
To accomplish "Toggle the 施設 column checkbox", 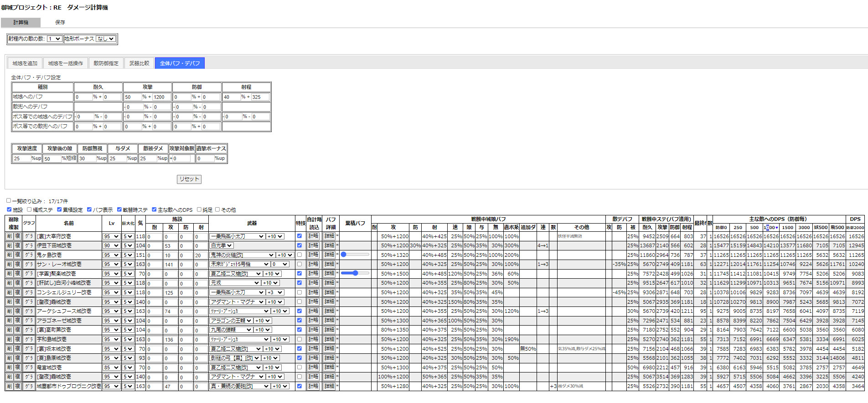I will [x=9, y=210].
